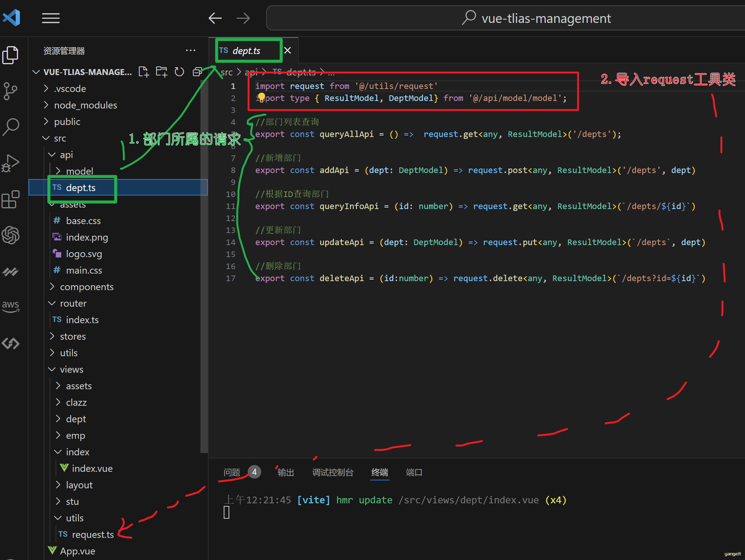This screenshot has width=745, height=560.
Task: Close the dept.ts editor tab
Action: point(287,50)
